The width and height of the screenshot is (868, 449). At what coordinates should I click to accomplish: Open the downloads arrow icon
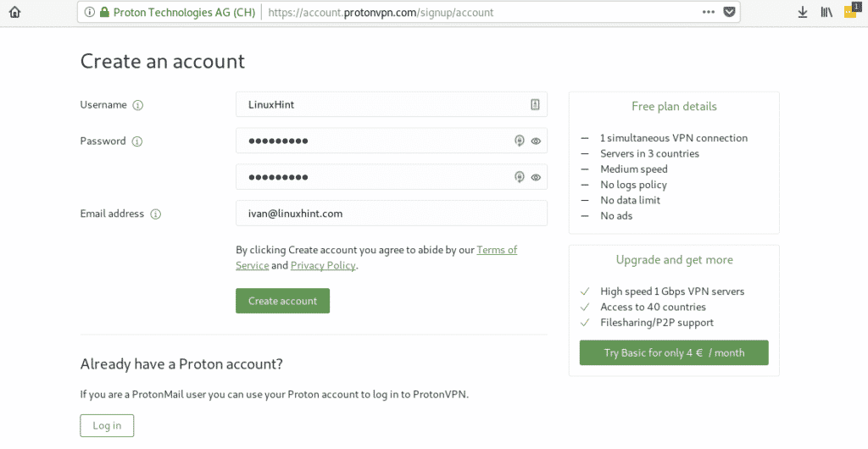802,12
